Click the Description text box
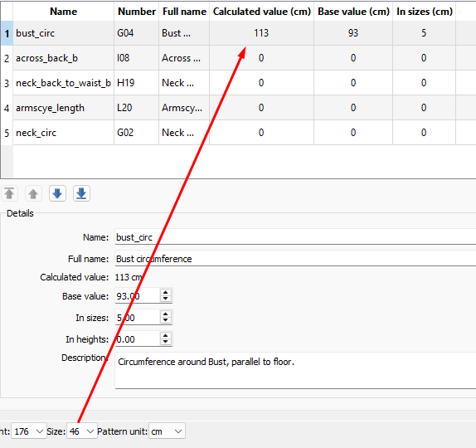 [x=295, y=370]
